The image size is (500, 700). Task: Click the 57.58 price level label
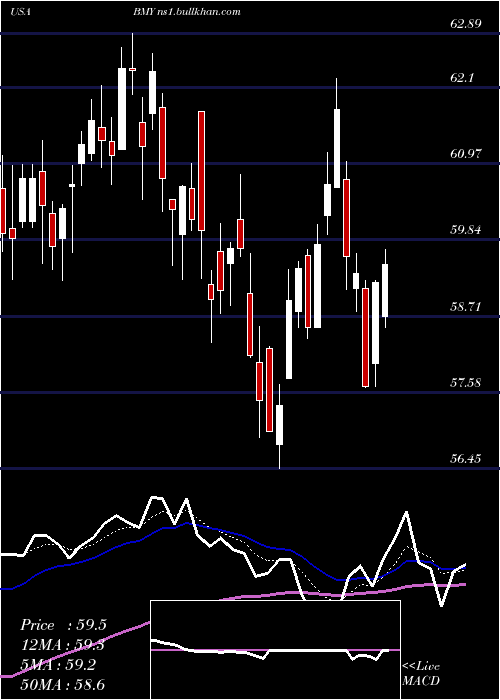pyautogui.click(x=466, y=382)
